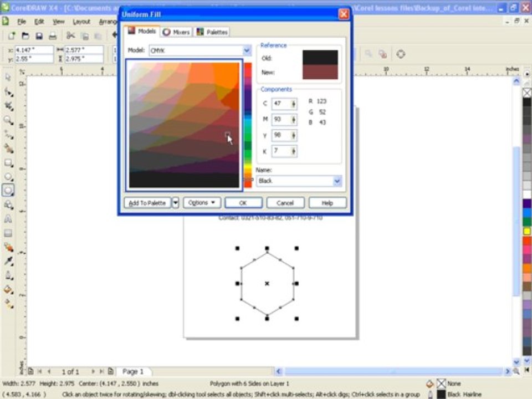
Task: Click Cancel in Uniform Fill dialog
Action: tap(285, 203)
